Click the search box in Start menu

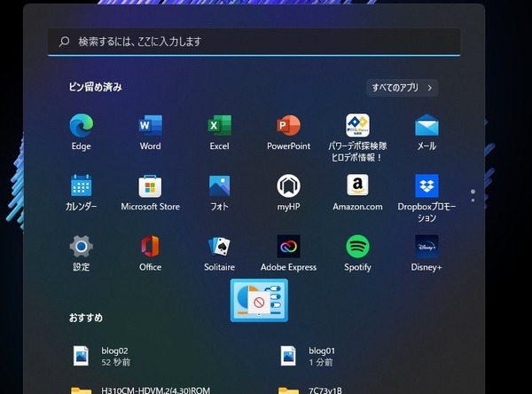coord(254,42)
